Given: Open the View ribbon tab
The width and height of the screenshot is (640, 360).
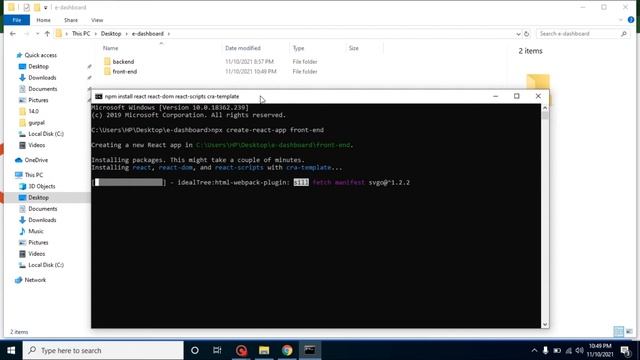Looking at the screenshot, I should click(97, 20).
